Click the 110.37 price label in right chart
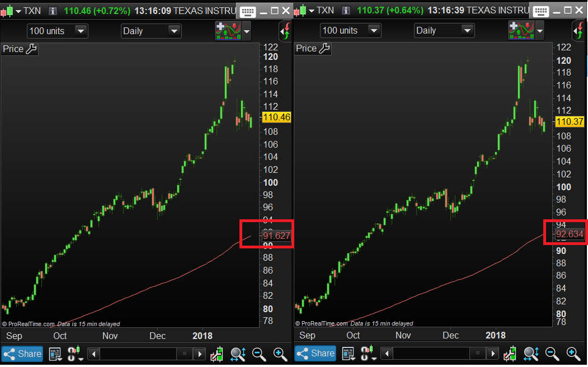The width and height of the screenshot is (588, 367). [570, 121]
